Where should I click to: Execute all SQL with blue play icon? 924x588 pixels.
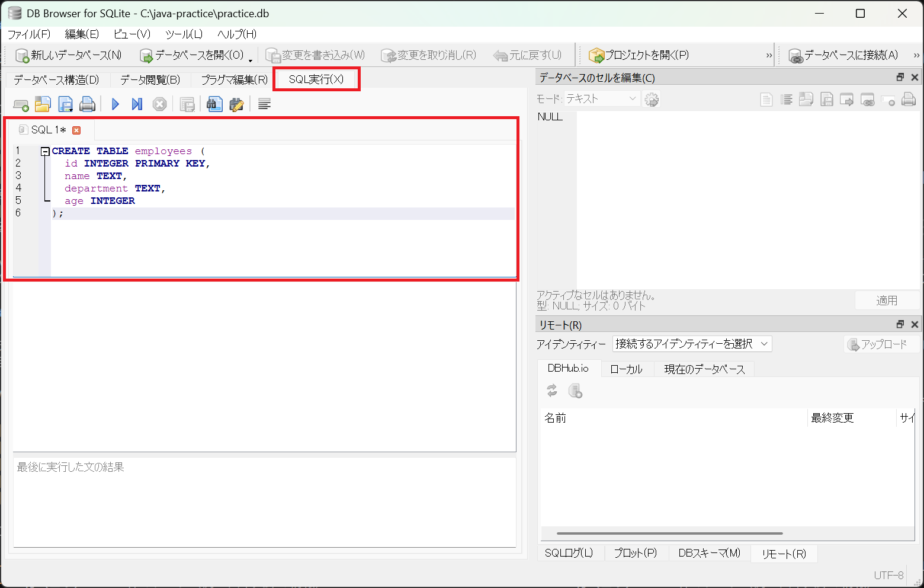click(115, 104)
